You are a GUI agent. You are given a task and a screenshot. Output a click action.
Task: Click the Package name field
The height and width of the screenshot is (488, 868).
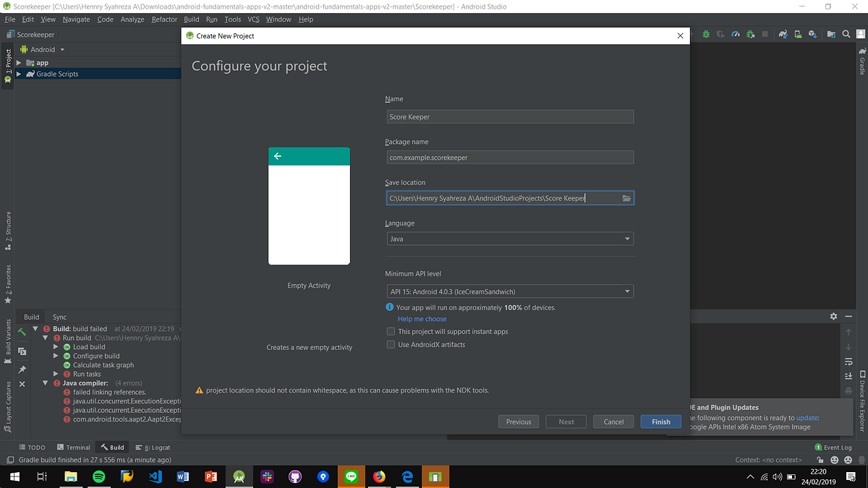[x=510, y=157]
